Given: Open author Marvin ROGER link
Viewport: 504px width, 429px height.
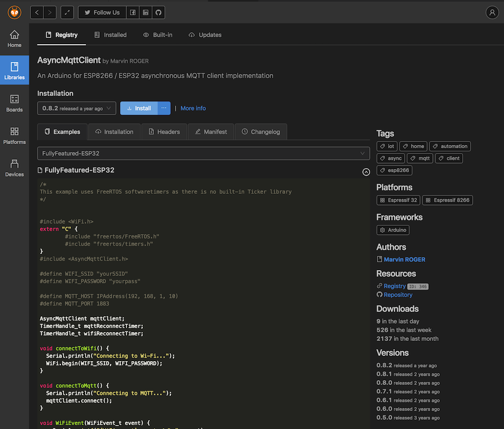Looking at the screenshot, I should 405,259.
